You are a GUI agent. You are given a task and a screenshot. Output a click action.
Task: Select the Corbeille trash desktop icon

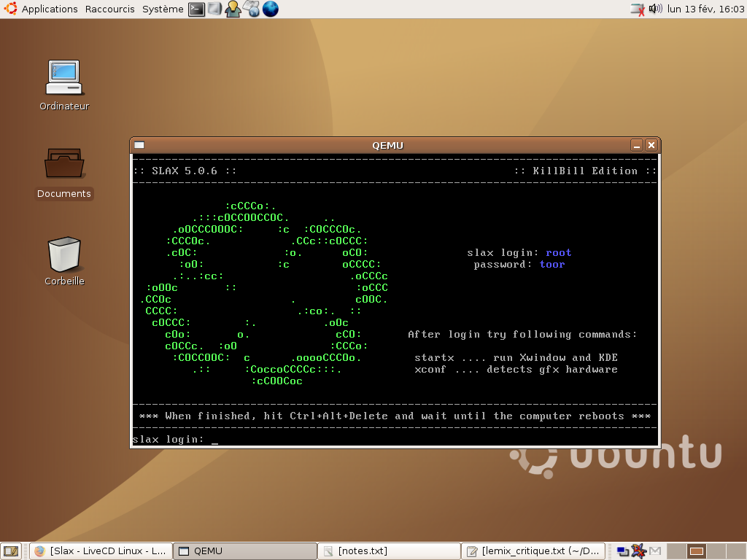click(64, 261)
